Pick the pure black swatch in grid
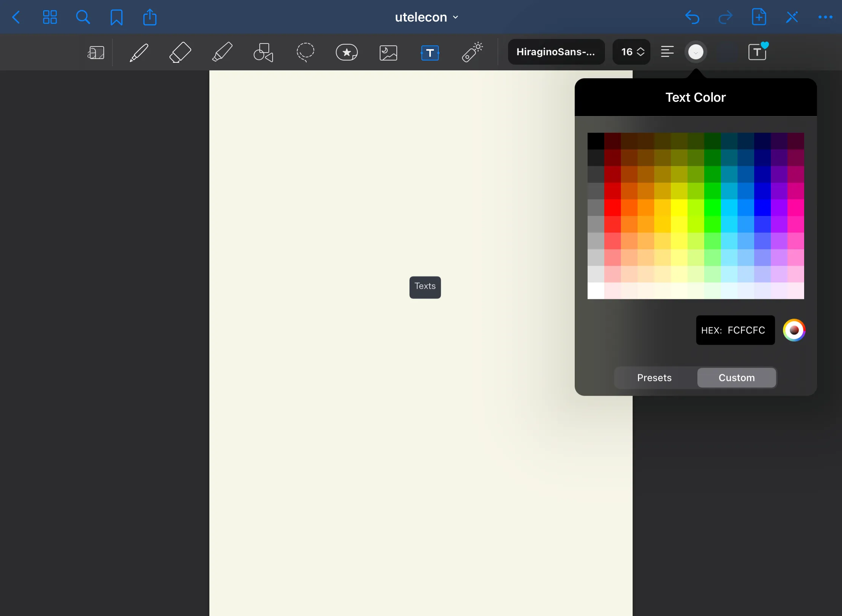842x616 pixels. pyautogui.click(x=596, y=141)
